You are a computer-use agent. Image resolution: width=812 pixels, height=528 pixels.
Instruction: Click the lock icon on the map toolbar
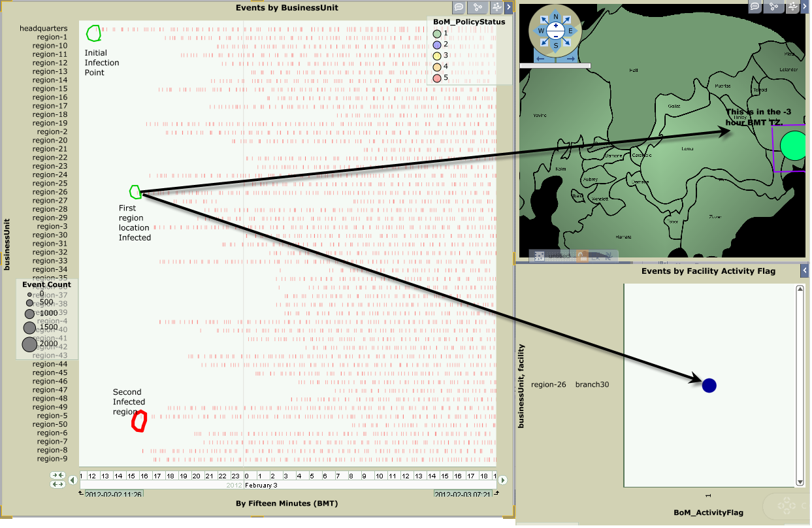coord(583,256)
